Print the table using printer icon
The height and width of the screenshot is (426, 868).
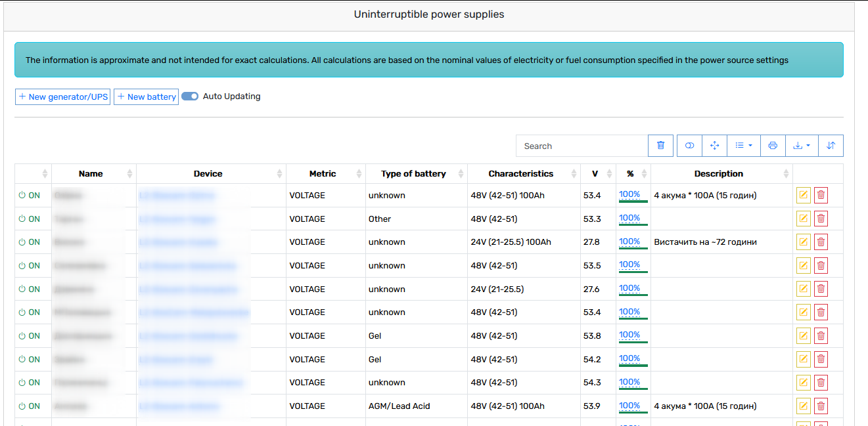[773, 146]
